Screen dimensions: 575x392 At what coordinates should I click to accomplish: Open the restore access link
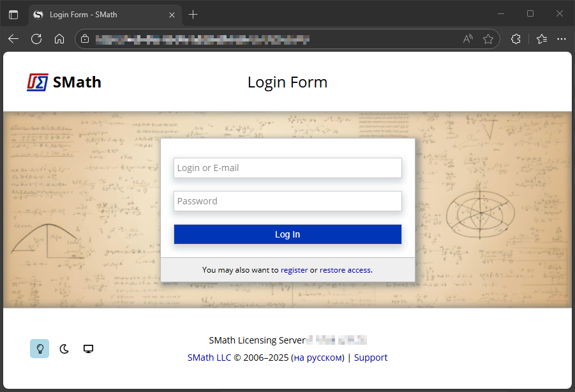(x=345, y=270)
